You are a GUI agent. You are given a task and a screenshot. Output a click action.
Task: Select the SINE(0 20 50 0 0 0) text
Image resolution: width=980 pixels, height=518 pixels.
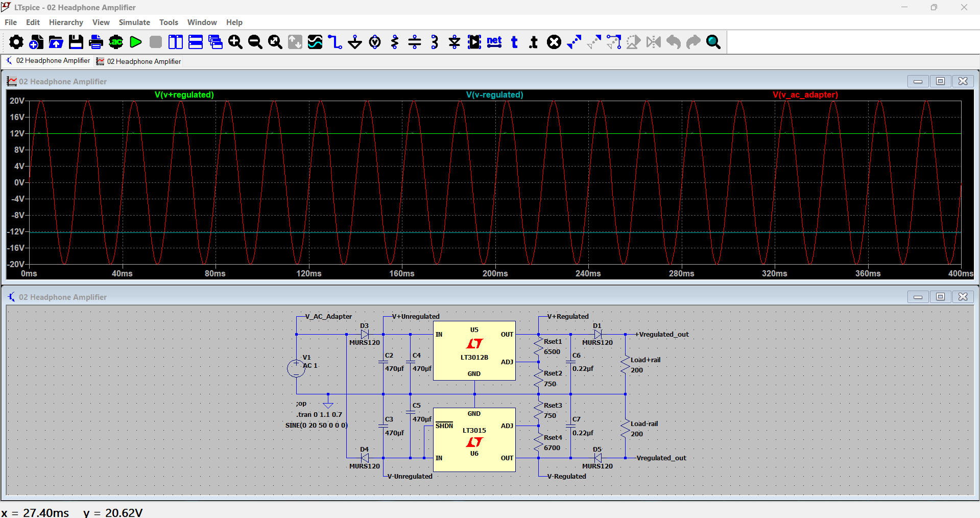point(317,426)
